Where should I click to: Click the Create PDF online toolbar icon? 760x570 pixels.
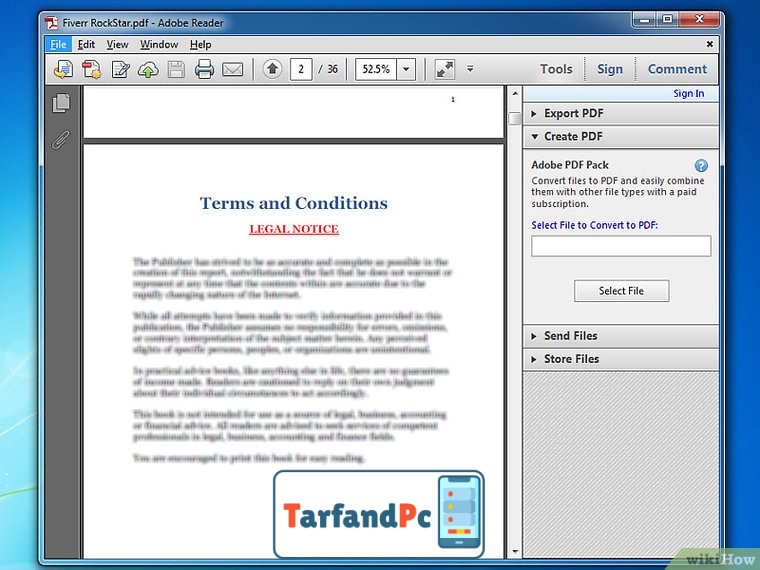pos(92,69)
